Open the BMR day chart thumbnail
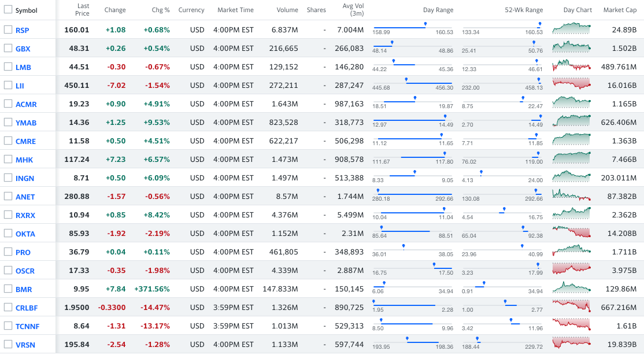This screenshot has width=644, height=358. [x=571, y=287]
